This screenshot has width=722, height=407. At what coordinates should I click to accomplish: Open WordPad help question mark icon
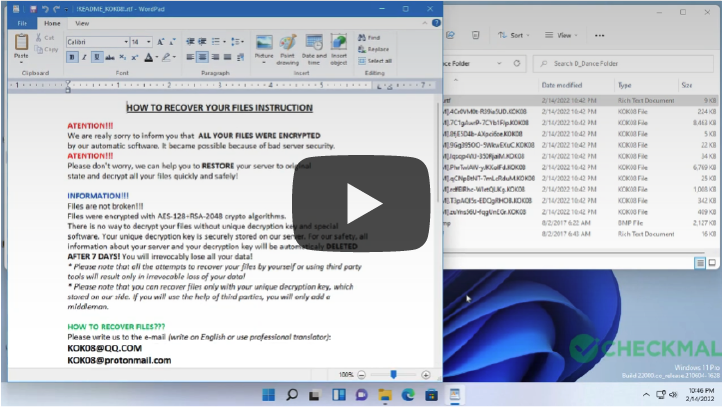click(x=436, y=23)
